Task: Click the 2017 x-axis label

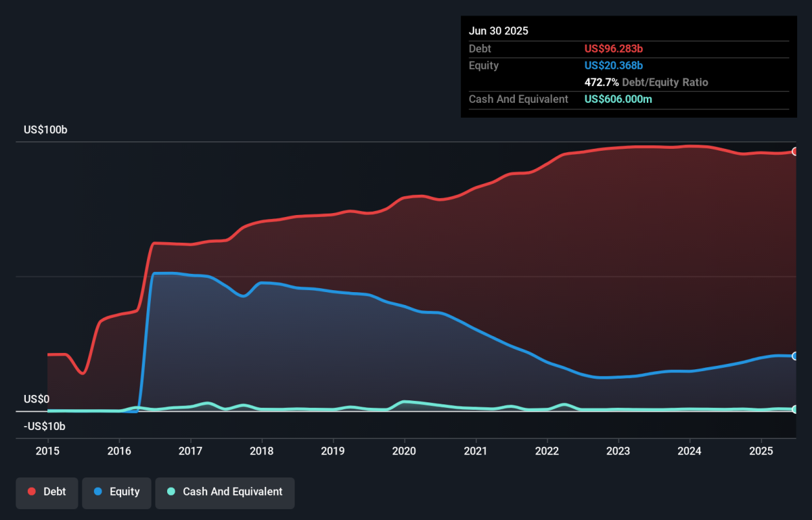Action: click(x=190, y=451)
